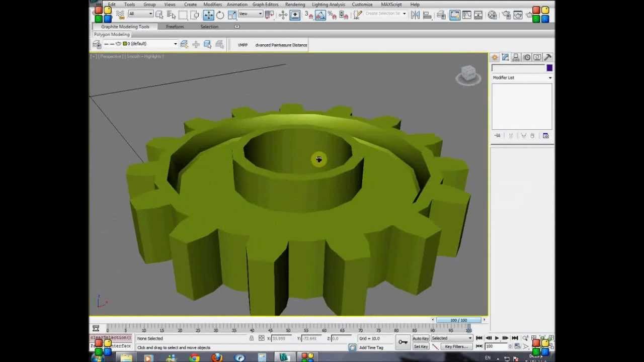Switch to the Hierarchy command panel

coord(516,57)
